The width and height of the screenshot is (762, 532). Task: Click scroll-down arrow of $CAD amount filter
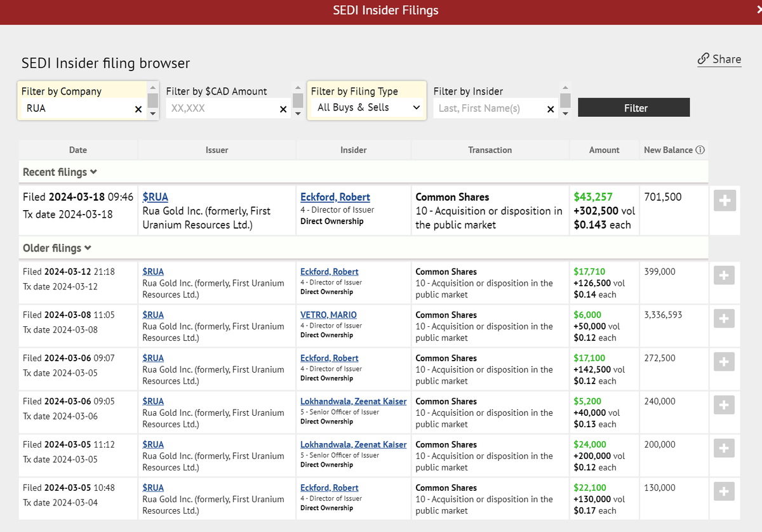(x=298, y=114)
